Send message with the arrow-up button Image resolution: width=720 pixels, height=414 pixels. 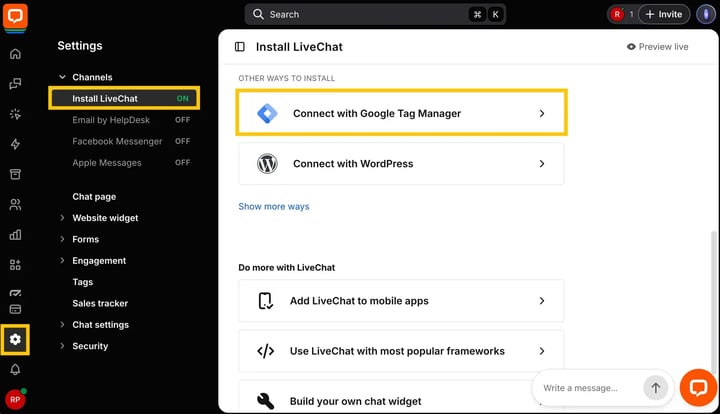655,388
